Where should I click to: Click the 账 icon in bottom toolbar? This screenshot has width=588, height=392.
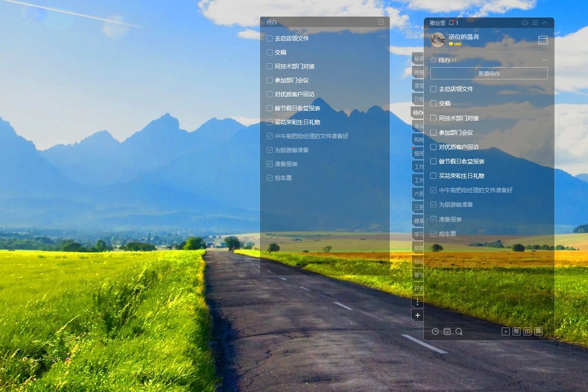(517, 331)
